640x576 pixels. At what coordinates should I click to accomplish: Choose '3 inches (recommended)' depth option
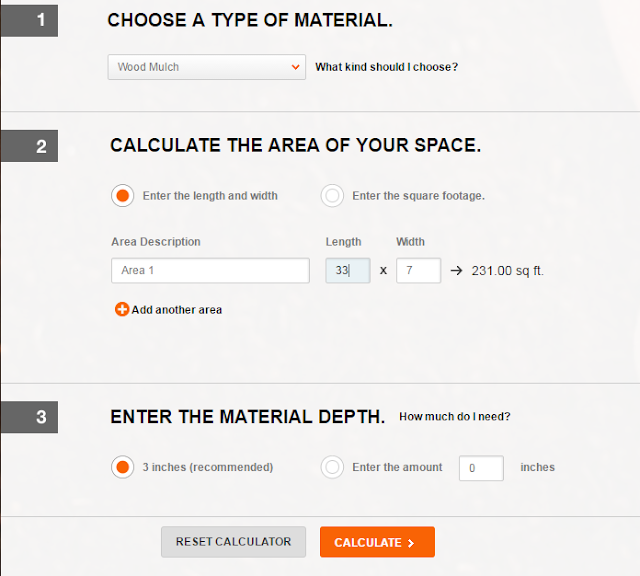[x=122, y=467]
